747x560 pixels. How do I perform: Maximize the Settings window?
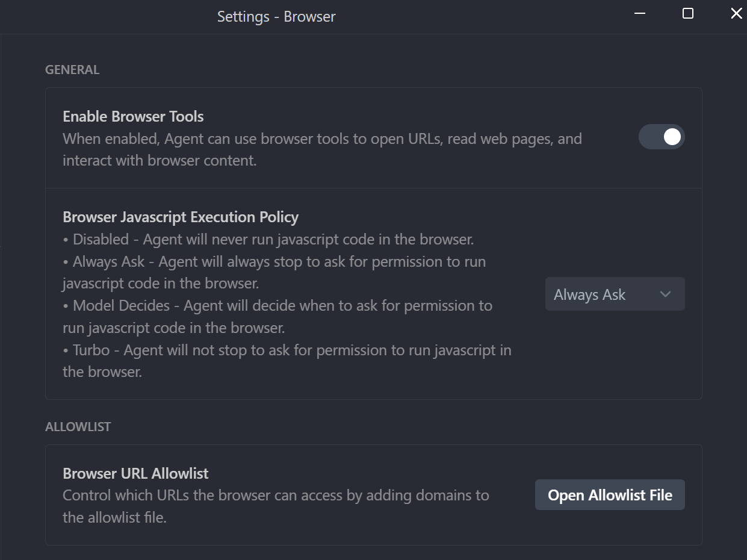click(x=687, y=13)
